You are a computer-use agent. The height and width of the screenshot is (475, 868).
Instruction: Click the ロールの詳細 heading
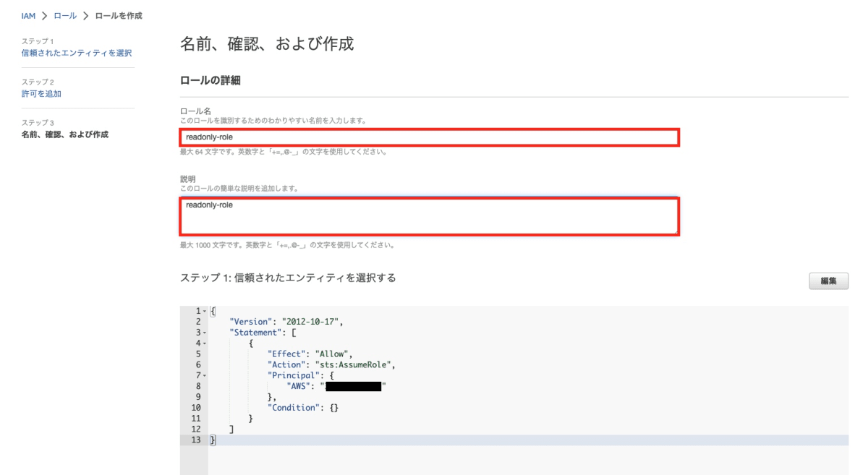pos(210,80)
